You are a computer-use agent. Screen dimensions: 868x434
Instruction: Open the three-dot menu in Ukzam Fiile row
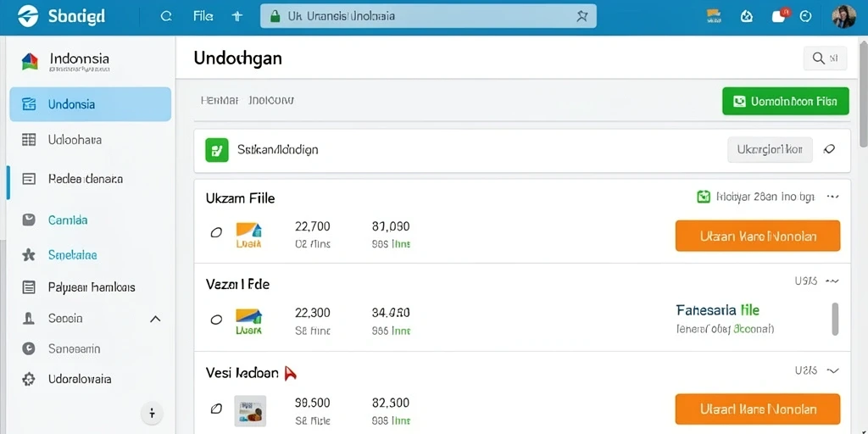click(832, 196)
